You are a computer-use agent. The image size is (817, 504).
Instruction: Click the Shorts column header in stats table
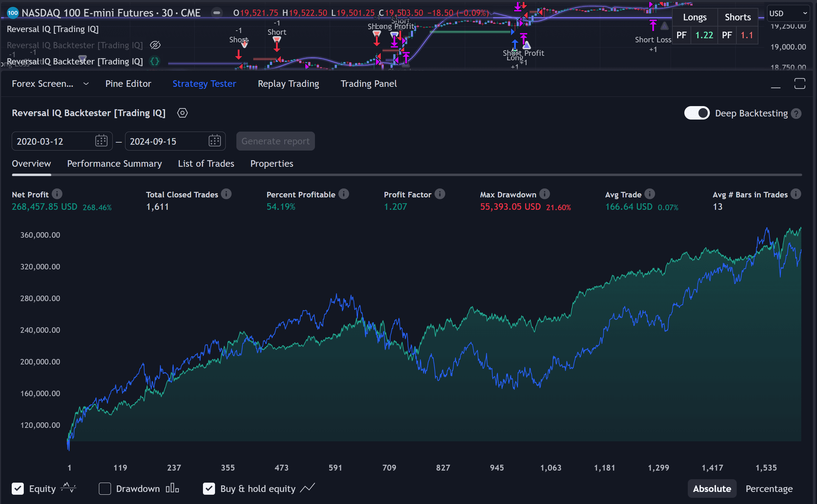coord(738,17)
